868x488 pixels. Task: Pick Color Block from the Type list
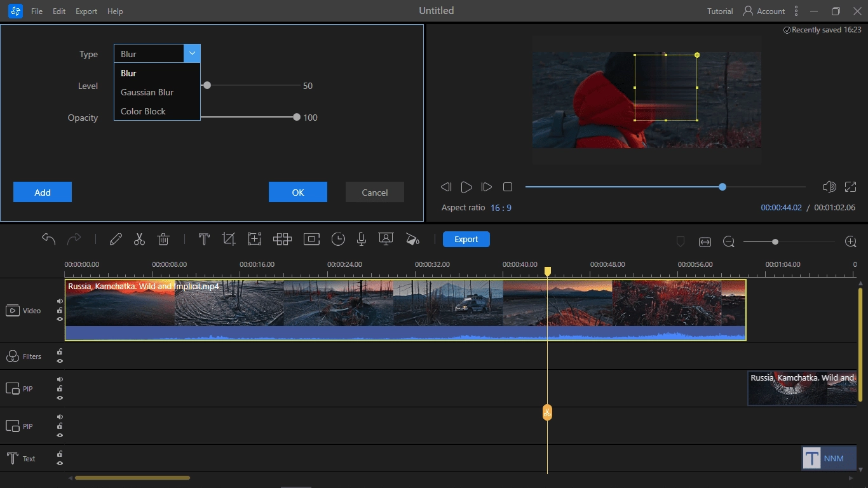pyautogui.click(x=157, y=111)
